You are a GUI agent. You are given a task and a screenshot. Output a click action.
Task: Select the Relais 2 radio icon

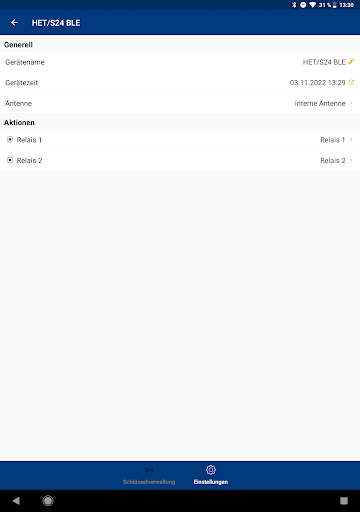10,160
